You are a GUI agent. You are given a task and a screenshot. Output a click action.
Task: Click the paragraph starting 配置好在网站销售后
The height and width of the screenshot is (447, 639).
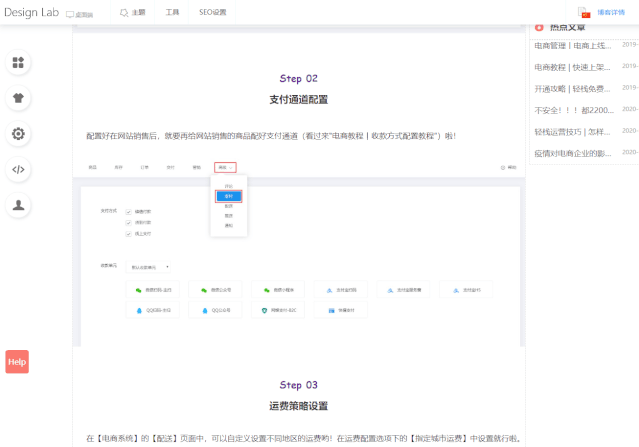(271, 136)
